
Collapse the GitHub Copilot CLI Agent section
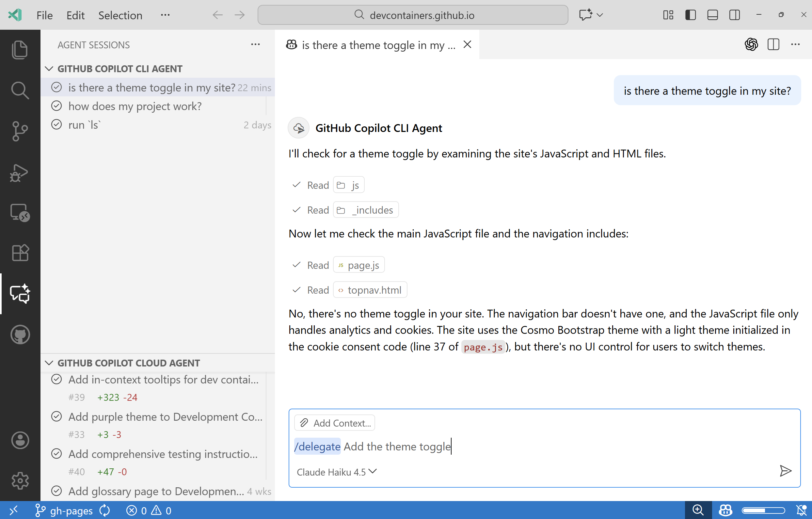click(x=49, y=69)
